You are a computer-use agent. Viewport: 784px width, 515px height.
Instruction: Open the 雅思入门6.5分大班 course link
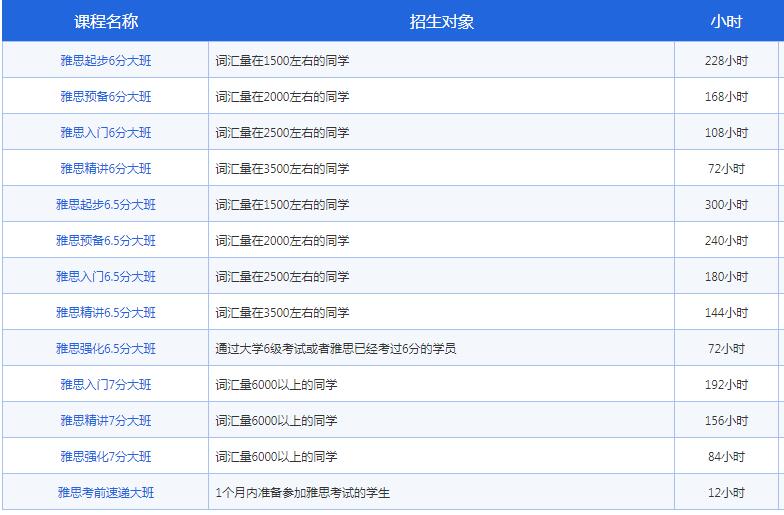click(x=106, y=276)
